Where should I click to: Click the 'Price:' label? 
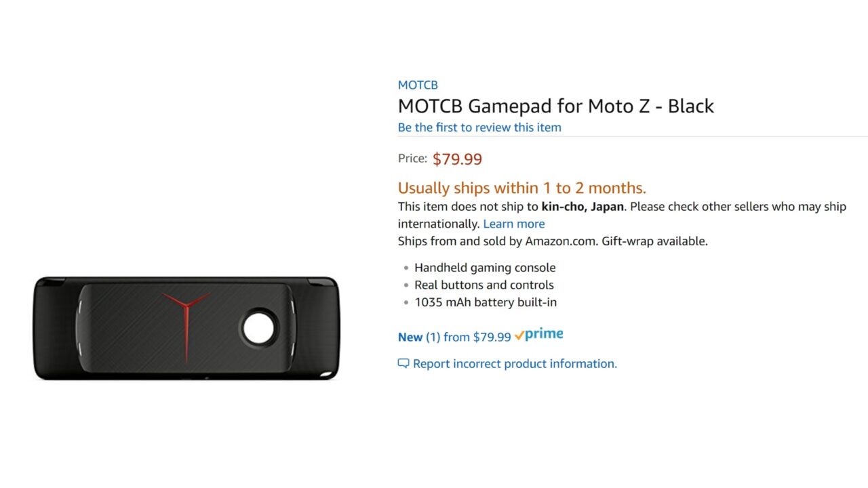(x=412, y=159)
